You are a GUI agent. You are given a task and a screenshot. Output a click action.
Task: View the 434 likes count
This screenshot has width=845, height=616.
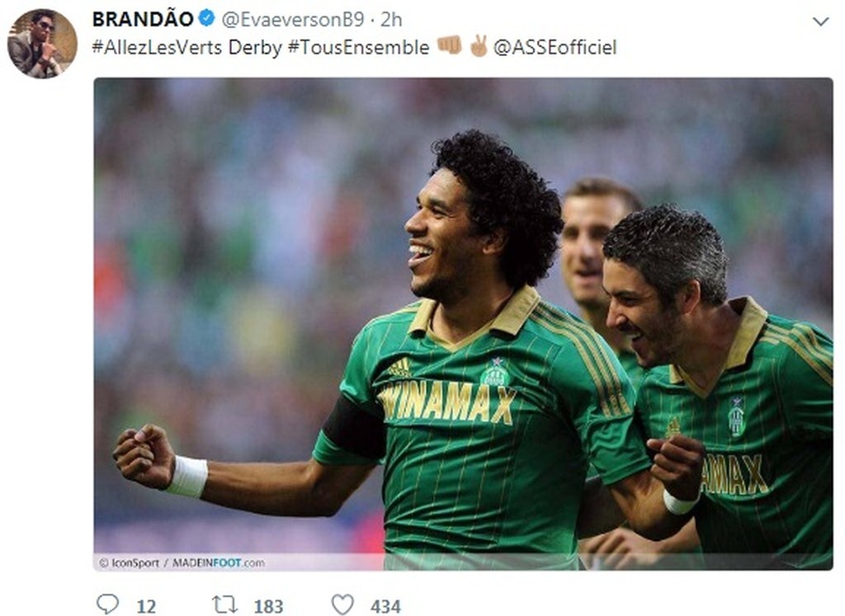(x=385, y=606)
